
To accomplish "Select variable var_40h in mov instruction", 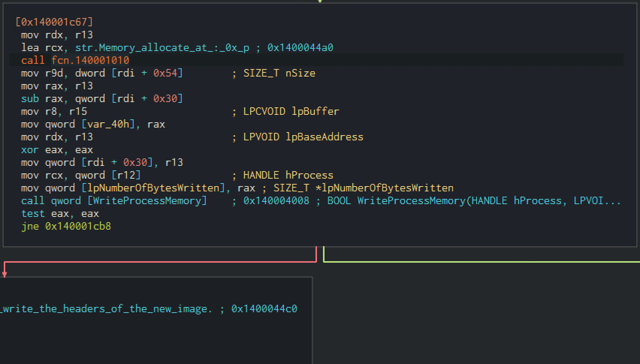I will pos(108,124).
